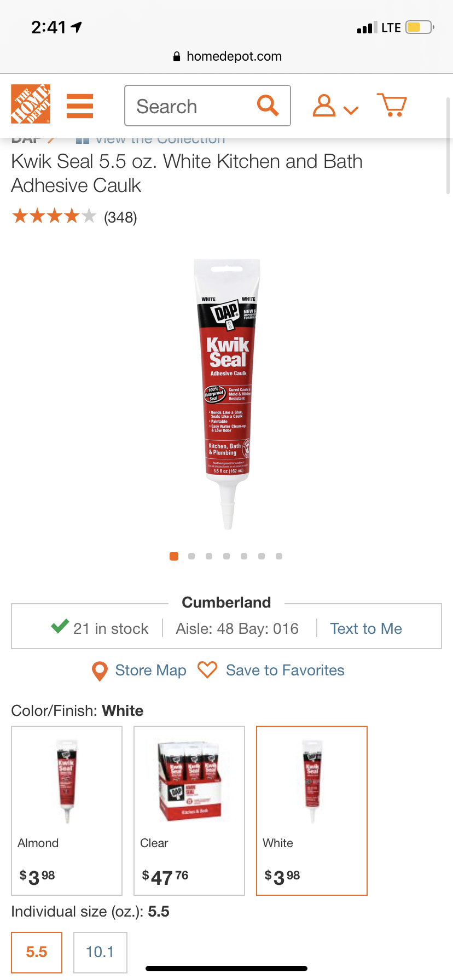Tap the homedepot.com address bar

[226, 56]
